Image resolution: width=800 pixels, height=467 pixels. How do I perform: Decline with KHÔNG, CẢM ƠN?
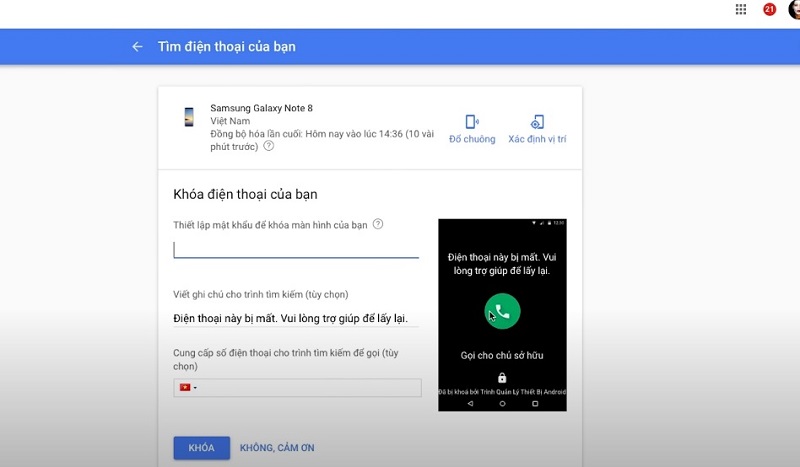(277, 448)
